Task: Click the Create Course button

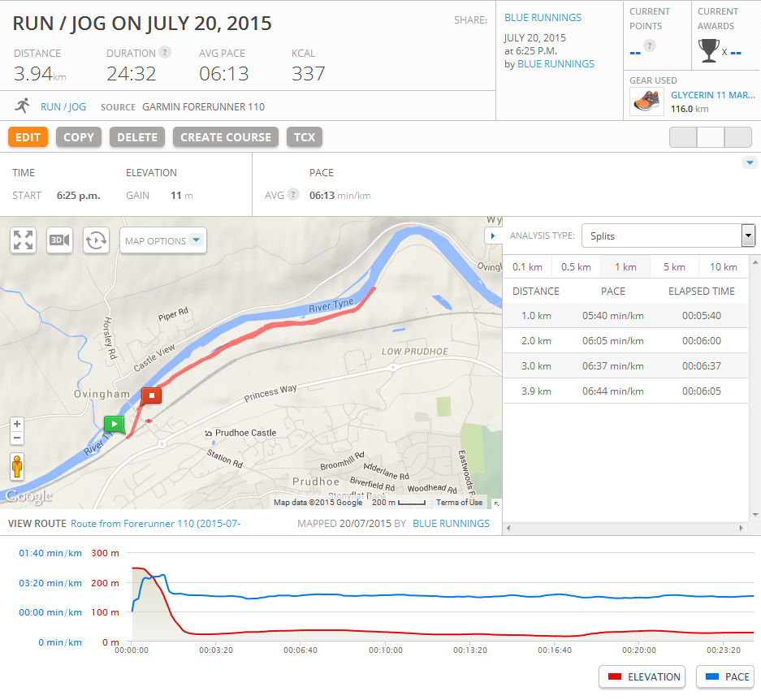Action: [x=226, y=137]
